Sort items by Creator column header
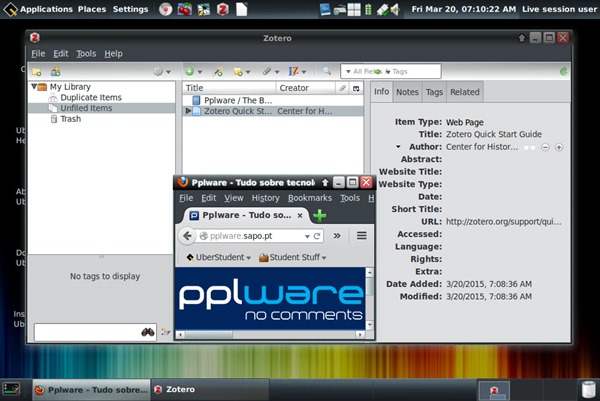 (x=305, y=88)
